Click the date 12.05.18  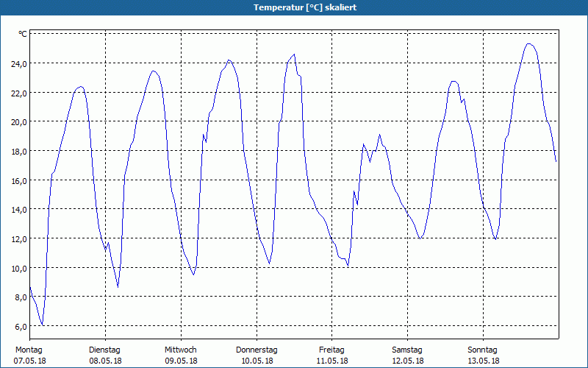pyautogui.click(x=408, y=361)
